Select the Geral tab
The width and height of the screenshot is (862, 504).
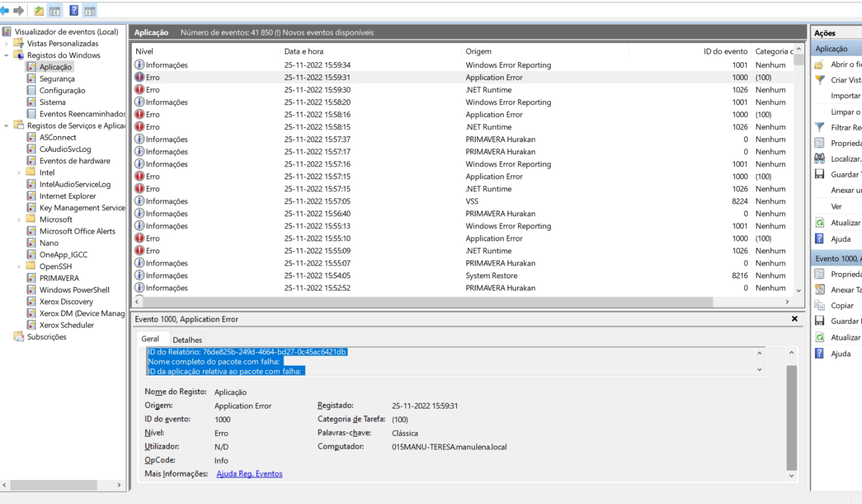[x=150, y=339]
